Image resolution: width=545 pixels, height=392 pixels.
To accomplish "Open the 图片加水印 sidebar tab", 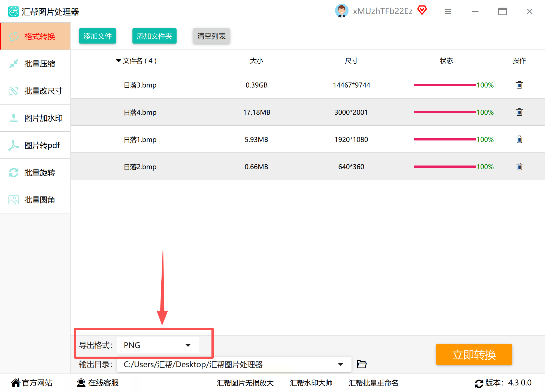I will tap(35, 118).
